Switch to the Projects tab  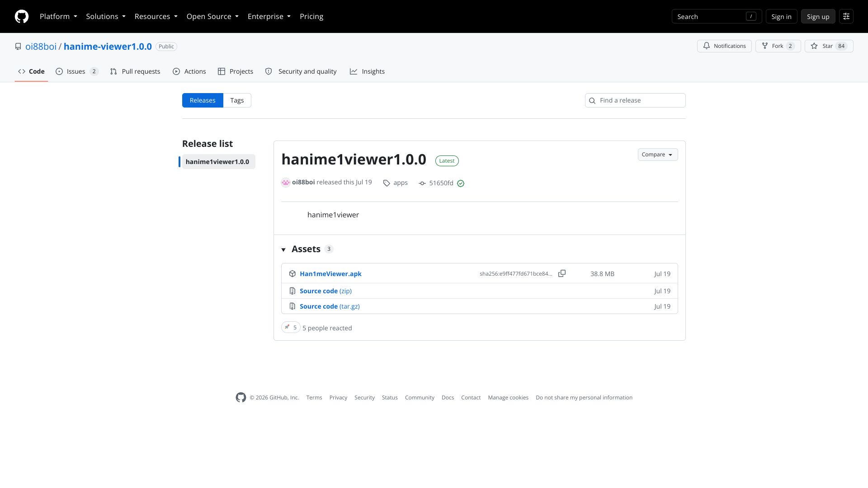(235, 71)
